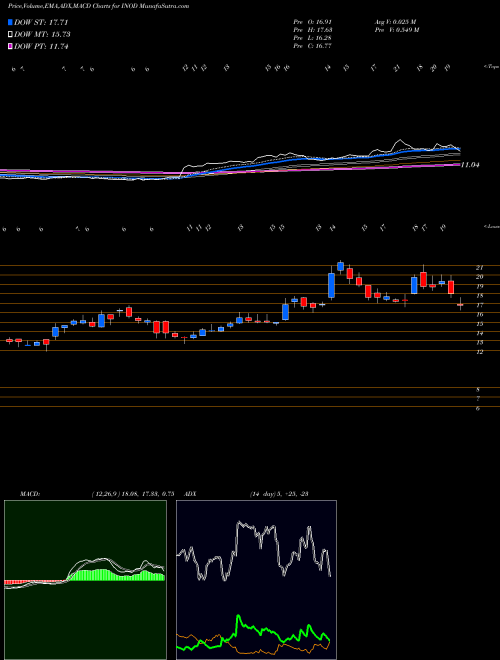Click the tallest blue candlestick near price 20
The width and height of the screenshot is (500, 660).
point(332,285)
